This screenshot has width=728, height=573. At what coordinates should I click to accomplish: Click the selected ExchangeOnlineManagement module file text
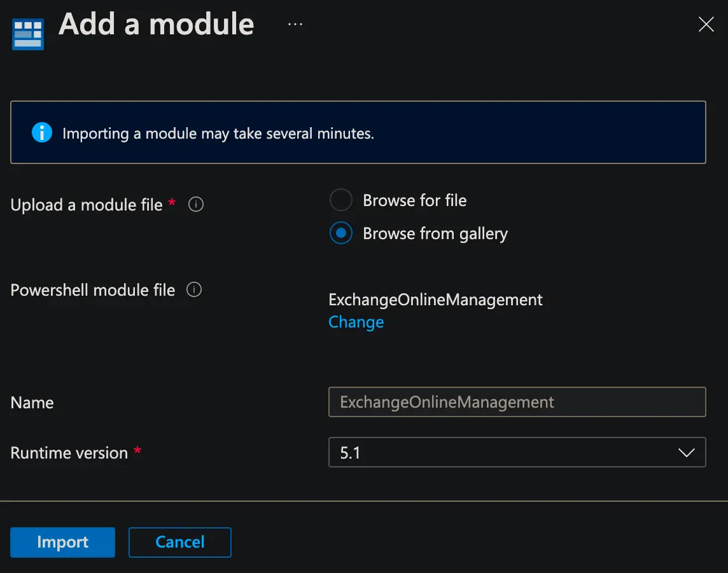[x=435, y=300]
